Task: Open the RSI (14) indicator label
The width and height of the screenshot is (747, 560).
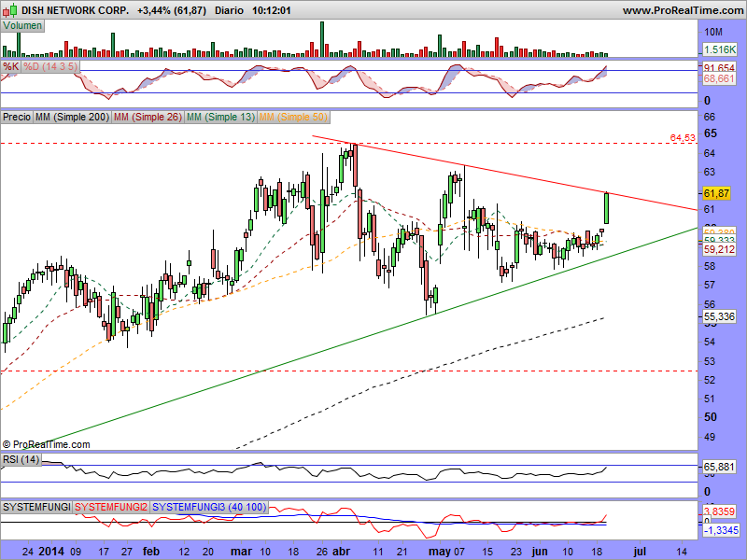Action: tap(22, 457)
